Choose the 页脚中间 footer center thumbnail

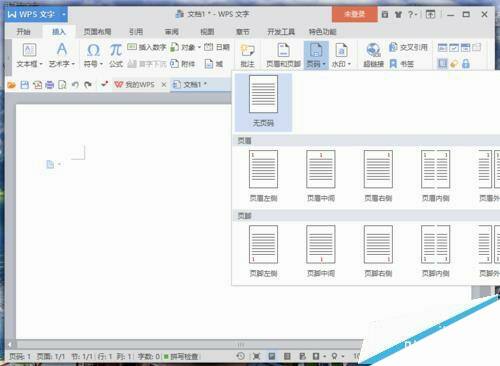[x=321, y=251]
